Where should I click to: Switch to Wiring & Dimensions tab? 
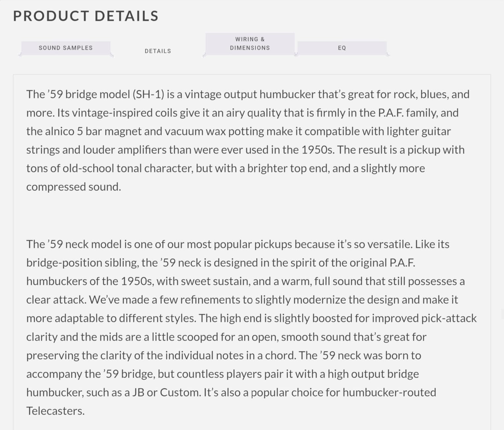pos(250,43)
